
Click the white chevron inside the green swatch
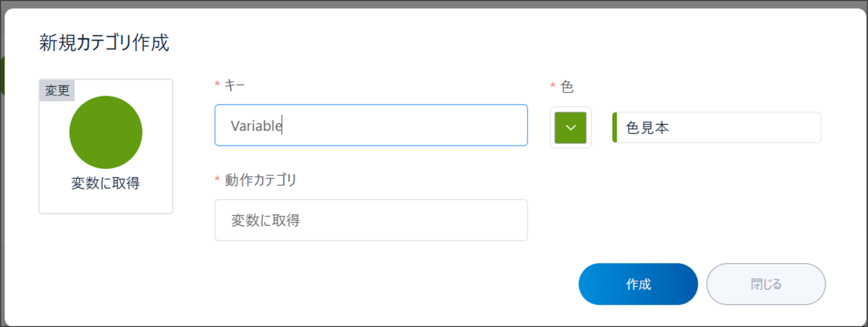point(571,128)
